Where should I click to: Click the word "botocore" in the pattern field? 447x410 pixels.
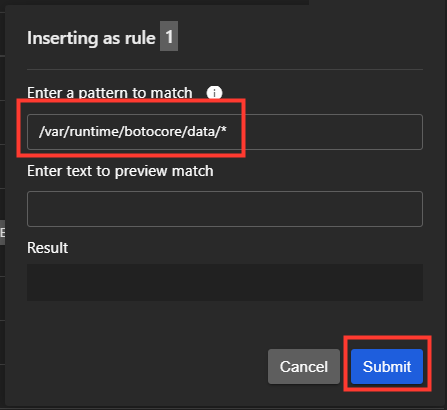point(153,132)
